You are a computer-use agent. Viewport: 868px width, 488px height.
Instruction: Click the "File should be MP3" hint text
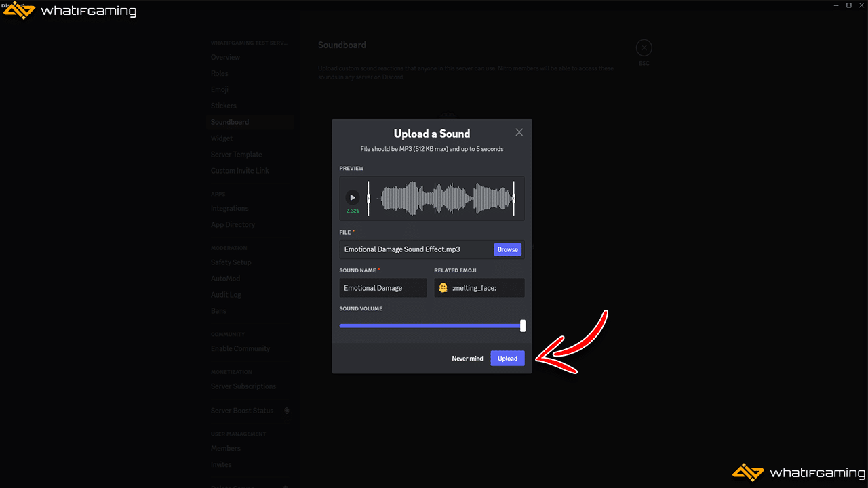click(432, 149)
